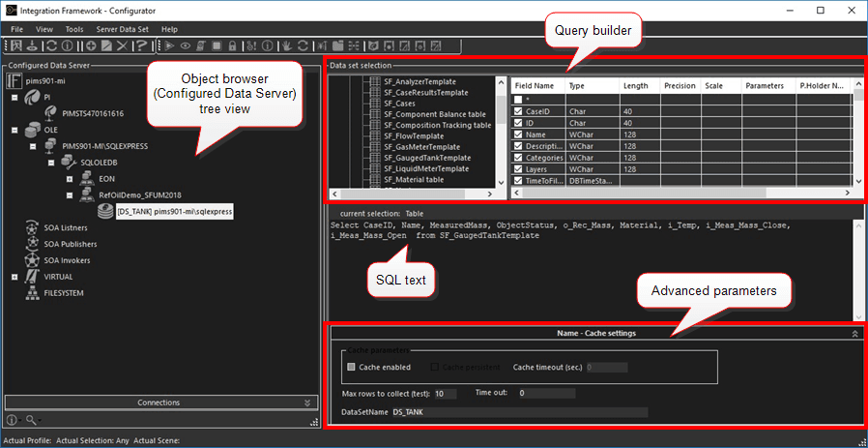Uncheck the Categories field checkbox
The width and height of the screenshot is (868, 448).
pyautogui.click(x=518, y=158)
